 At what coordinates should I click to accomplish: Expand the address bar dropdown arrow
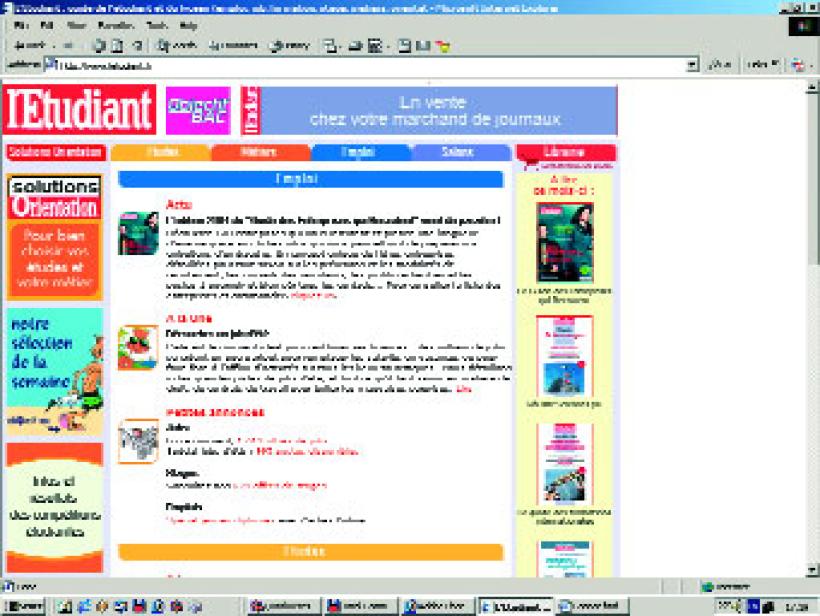pyautogui.click(x=692, y=65)
